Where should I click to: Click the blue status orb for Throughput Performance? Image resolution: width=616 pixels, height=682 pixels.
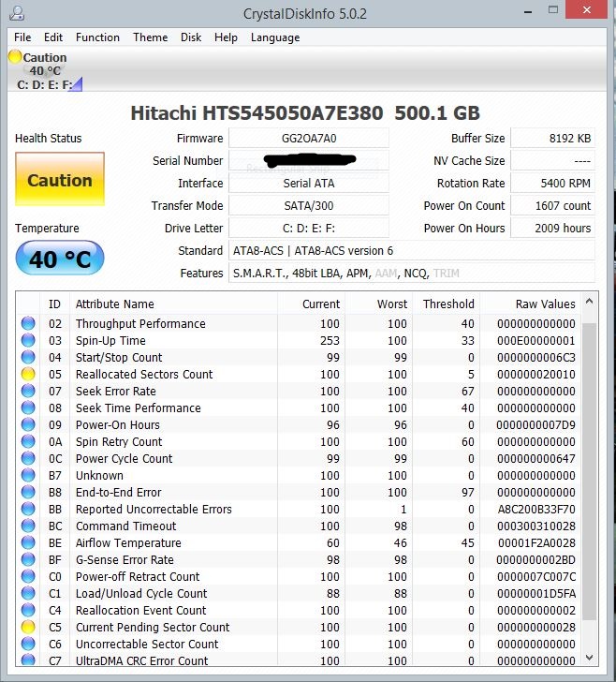(x=28, y=323)
